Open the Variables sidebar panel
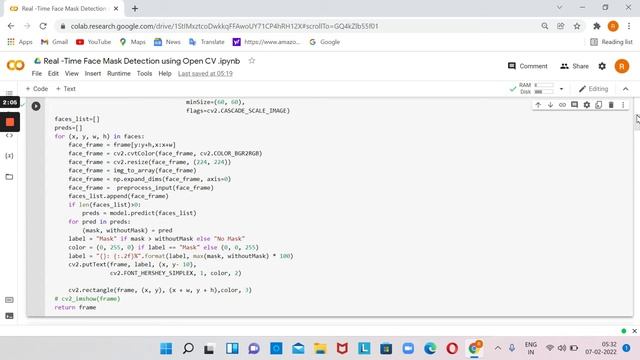 point(9,156)
